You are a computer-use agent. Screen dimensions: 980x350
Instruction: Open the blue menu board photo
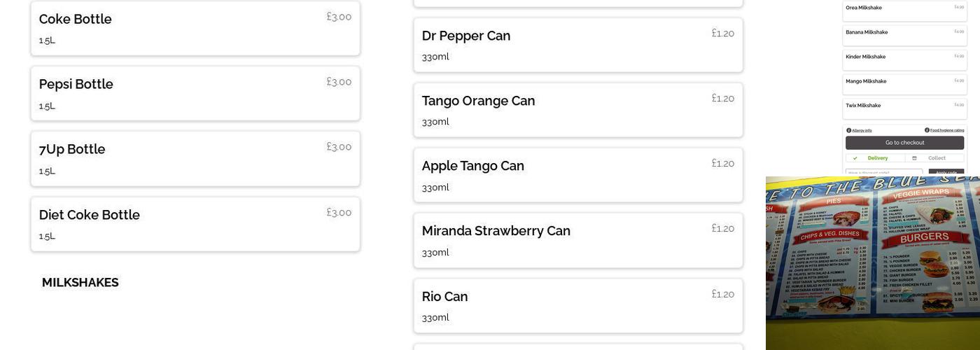[x=873, y=262]
